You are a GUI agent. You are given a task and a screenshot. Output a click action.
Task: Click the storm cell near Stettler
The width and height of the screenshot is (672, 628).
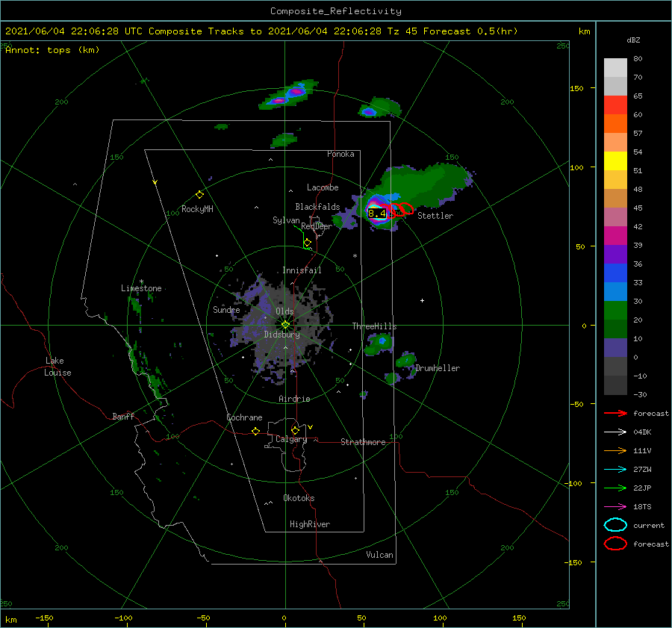tap(379, 210)
